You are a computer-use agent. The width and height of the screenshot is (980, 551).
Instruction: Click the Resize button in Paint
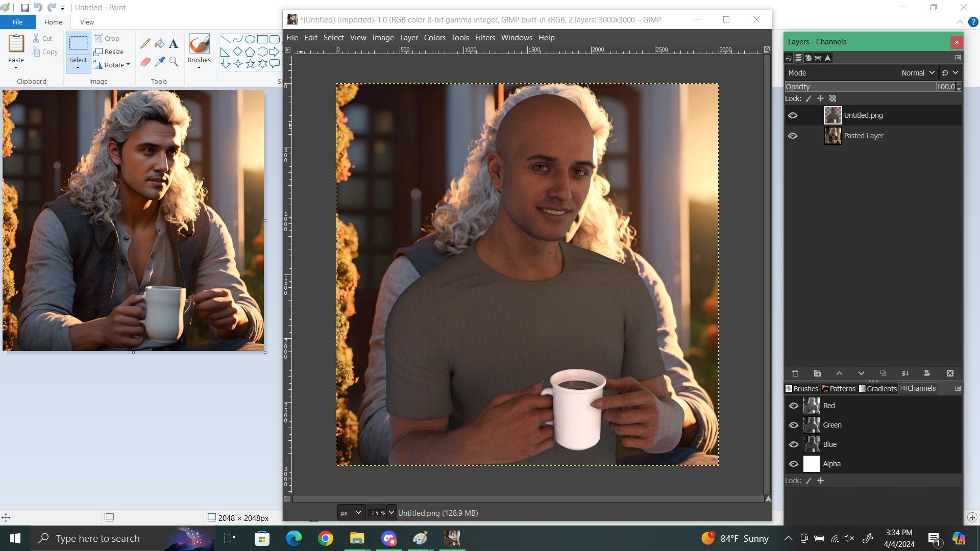[109, 52]
